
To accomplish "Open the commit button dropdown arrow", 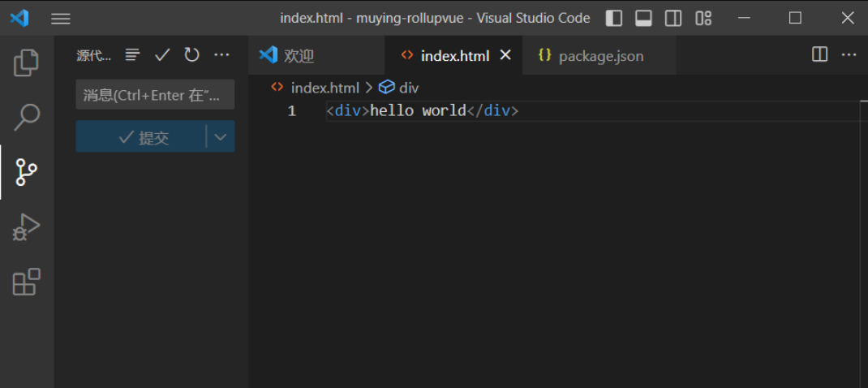I will (x=221, y=137).
